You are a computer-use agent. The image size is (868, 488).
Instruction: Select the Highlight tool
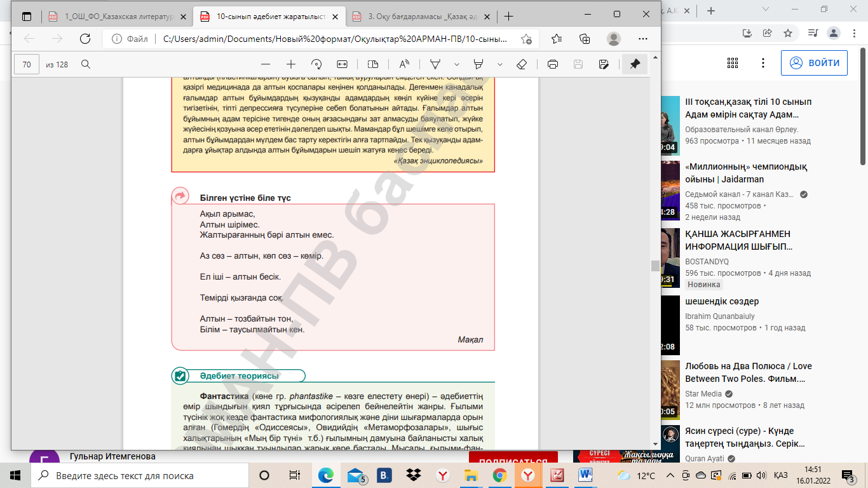(478, 64)
